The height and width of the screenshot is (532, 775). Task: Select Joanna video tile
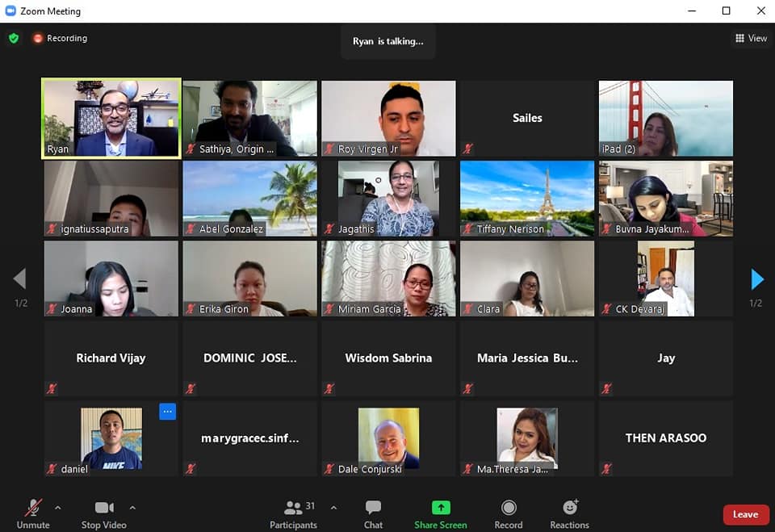point(111,279)
